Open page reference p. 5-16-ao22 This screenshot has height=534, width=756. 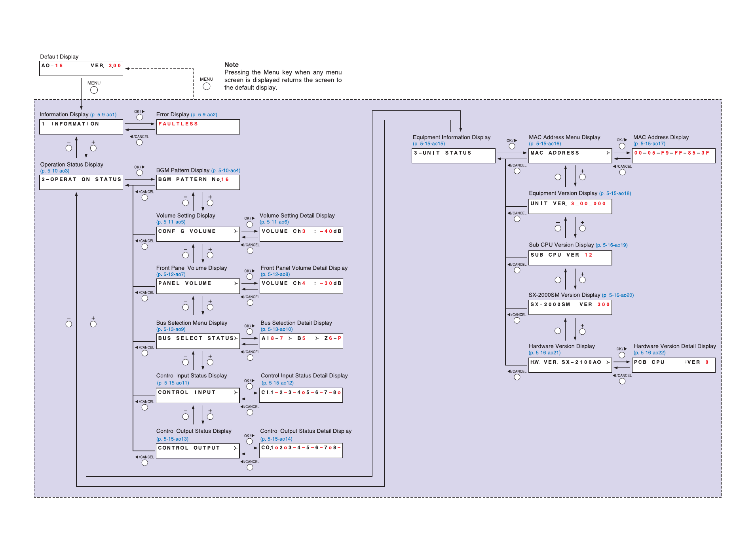650,353
